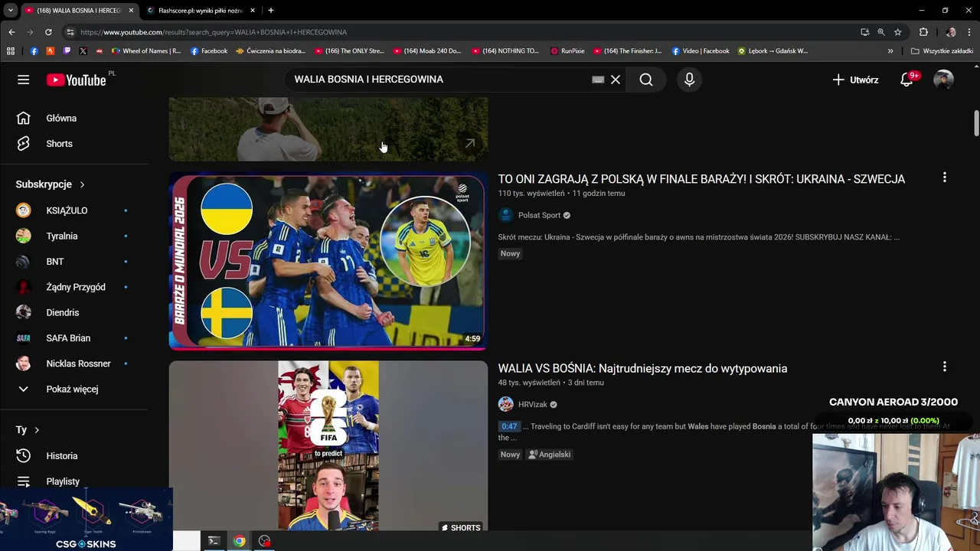Open the Twitch bookmark icon
The height and width of the screenshot is (551, 980).
click(67, 51)
